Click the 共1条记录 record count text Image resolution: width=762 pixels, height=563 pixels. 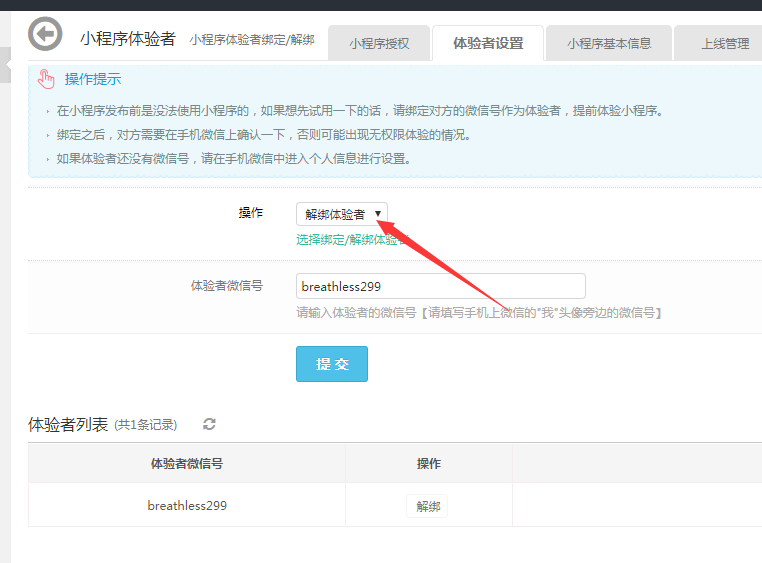point(146,425)
